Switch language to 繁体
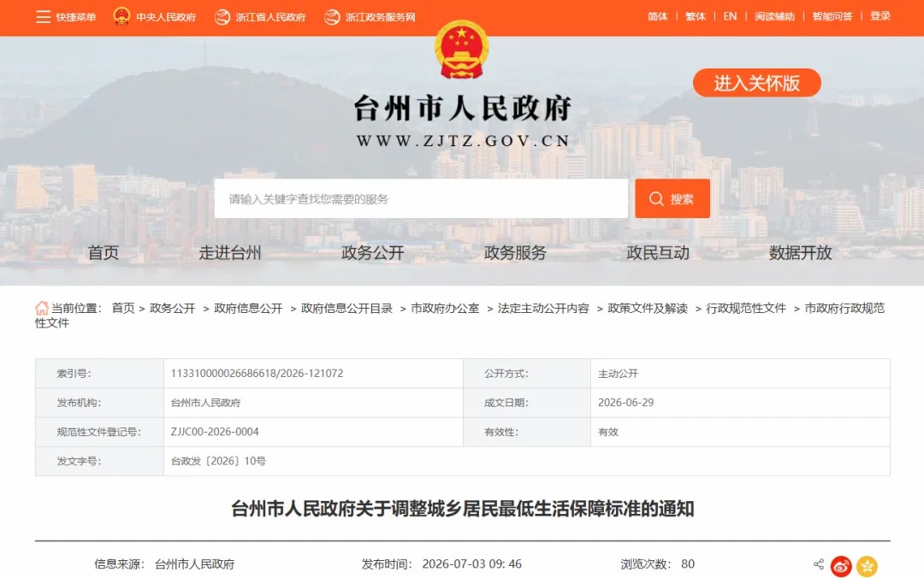The width and height of the screenshot is (924, 578). click(696, 16)
